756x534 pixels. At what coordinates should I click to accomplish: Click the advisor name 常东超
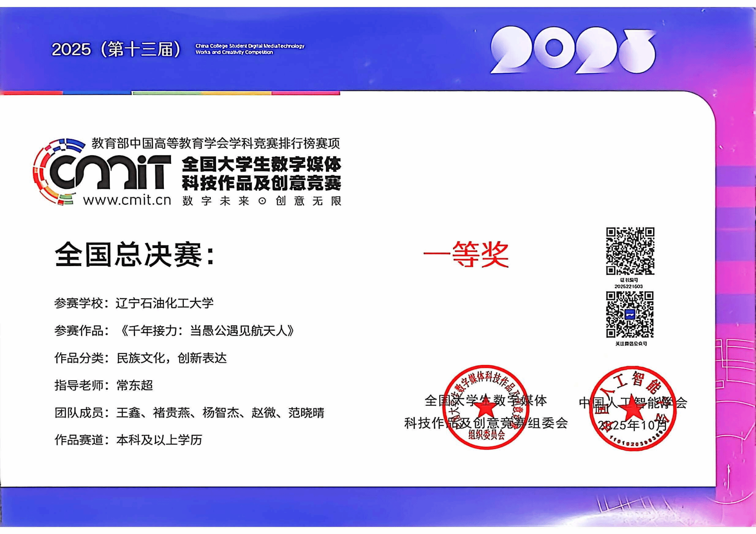tap(135, 385)
